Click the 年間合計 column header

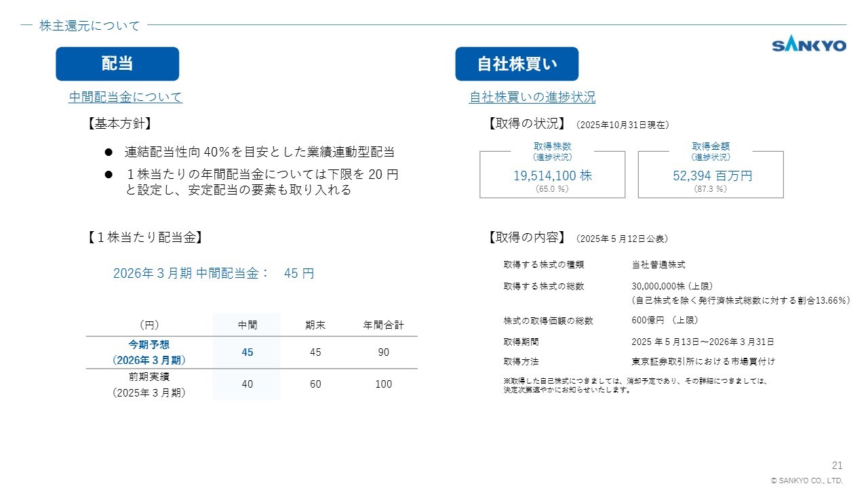(383, 325)
